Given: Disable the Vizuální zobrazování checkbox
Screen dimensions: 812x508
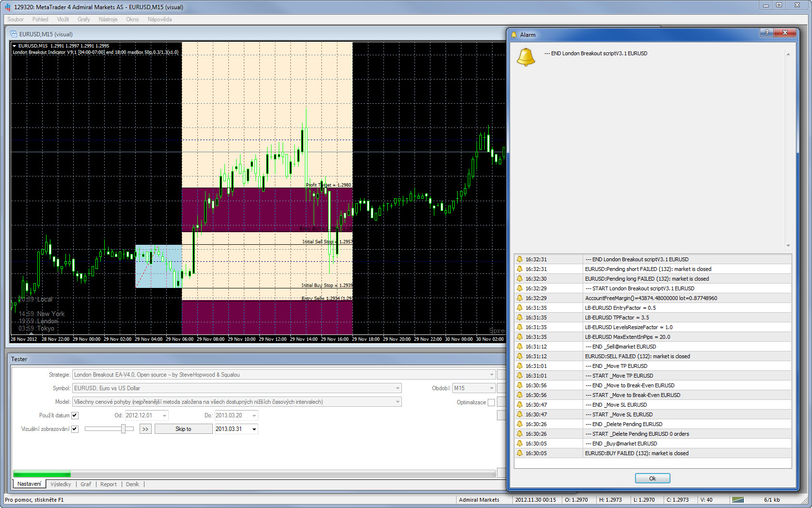Looking at the screenshot, I should pyautogui.click(x=75, y=429).
